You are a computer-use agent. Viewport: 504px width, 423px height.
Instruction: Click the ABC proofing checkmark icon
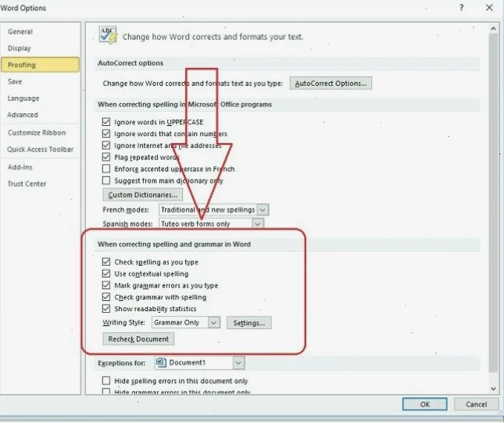tap(108, 34)
